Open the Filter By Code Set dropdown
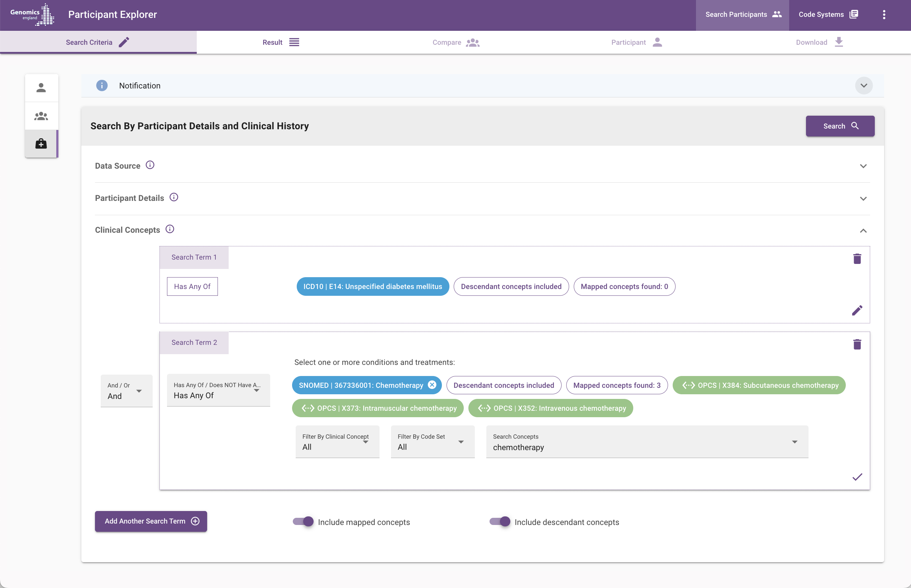Viewport: 911px width, 588px height. coord(432,442)
